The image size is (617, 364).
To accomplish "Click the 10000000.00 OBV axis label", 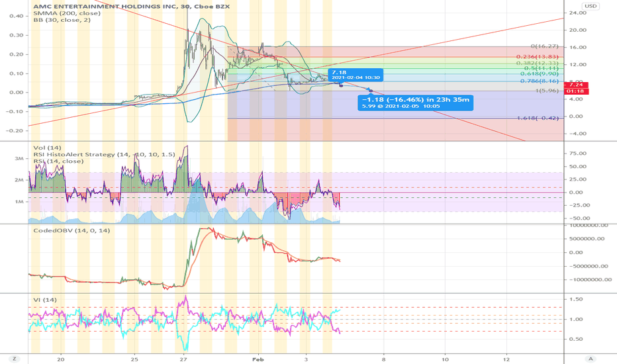I will point(589,225).
